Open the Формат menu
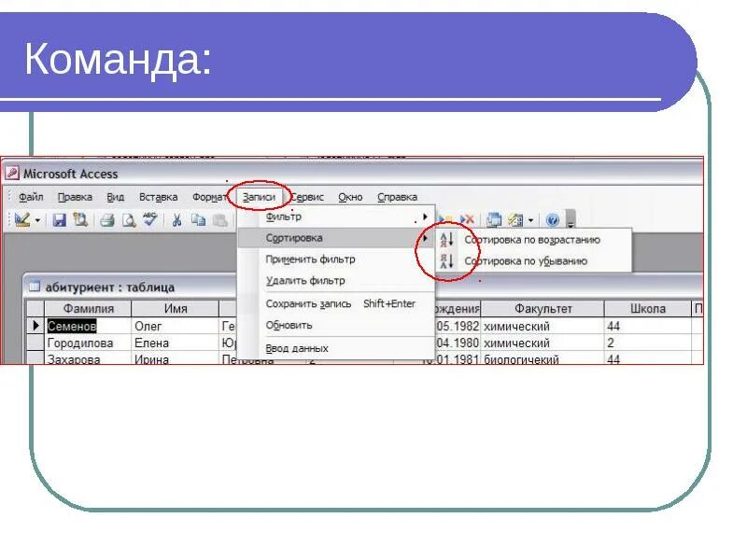This screenshot has width=747, height=560. (209, 197)
